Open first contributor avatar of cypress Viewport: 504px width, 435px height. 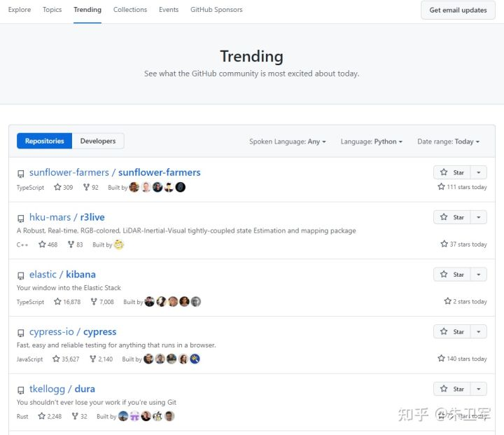tap(148, 359)
